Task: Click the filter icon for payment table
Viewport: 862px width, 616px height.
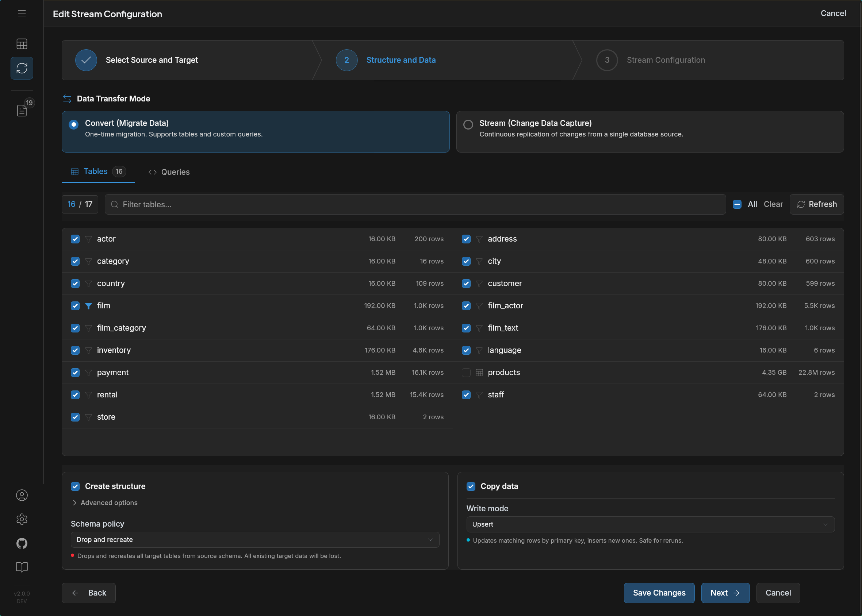Action: pos(88,373)
